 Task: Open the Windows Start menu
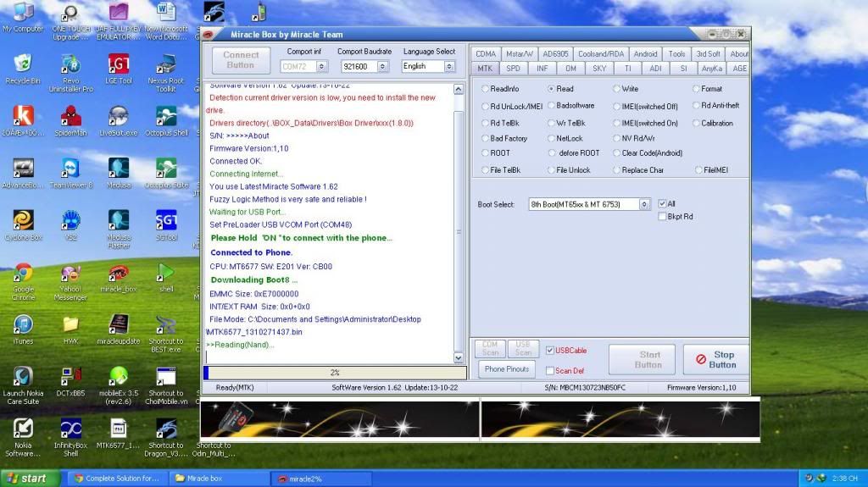coord(30,479)
